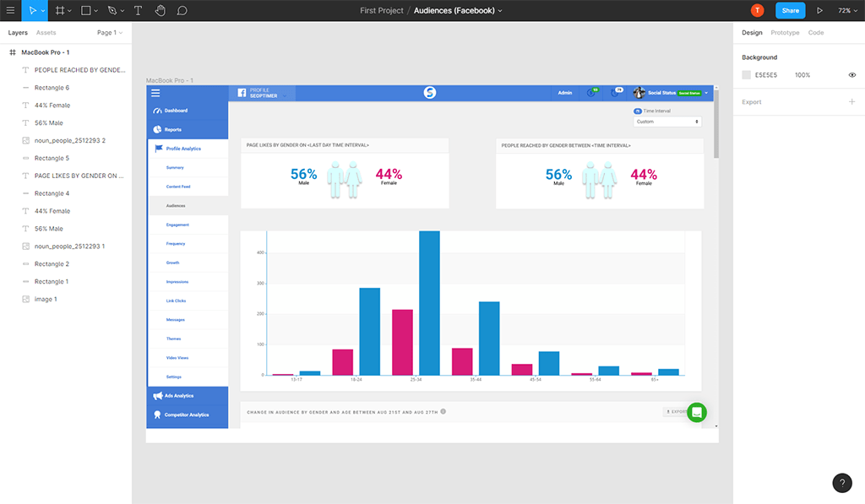Image resolution: width=865 pixels, height=504 pixels.
Task: Add an export setting with plus icon
Action: pyautogui.click(x=851, y=101)
